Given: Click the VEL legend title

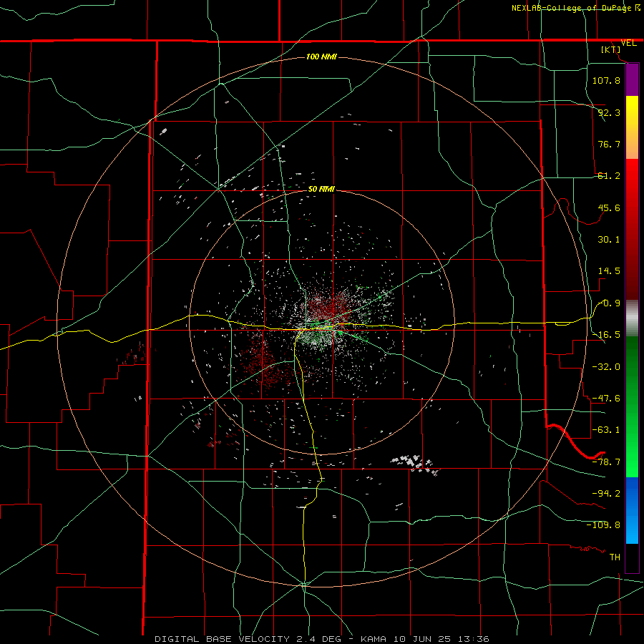Looking at the screenshot, I should pyautogui.click(x=628, y=43).
